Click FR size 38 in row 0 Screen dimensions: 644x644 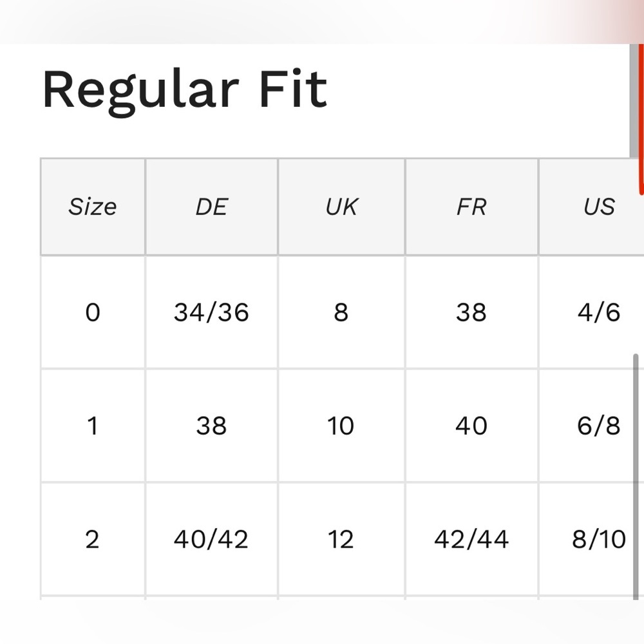tap(471, 313)
